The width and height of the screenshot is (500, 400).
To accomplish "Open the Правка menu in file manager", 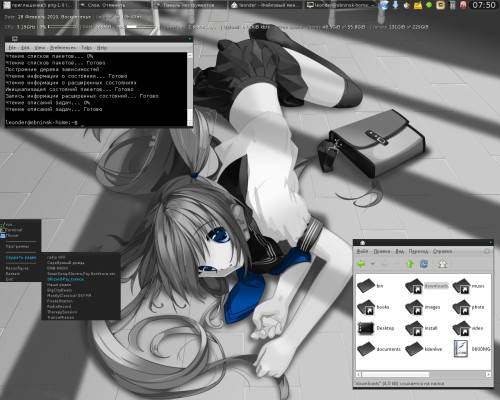I will point(382,251).
